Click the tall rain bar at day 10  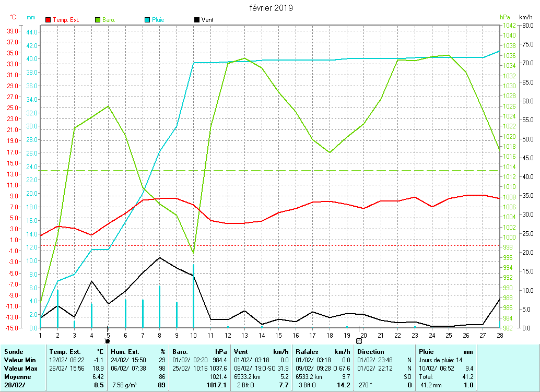tap(193, 295)
